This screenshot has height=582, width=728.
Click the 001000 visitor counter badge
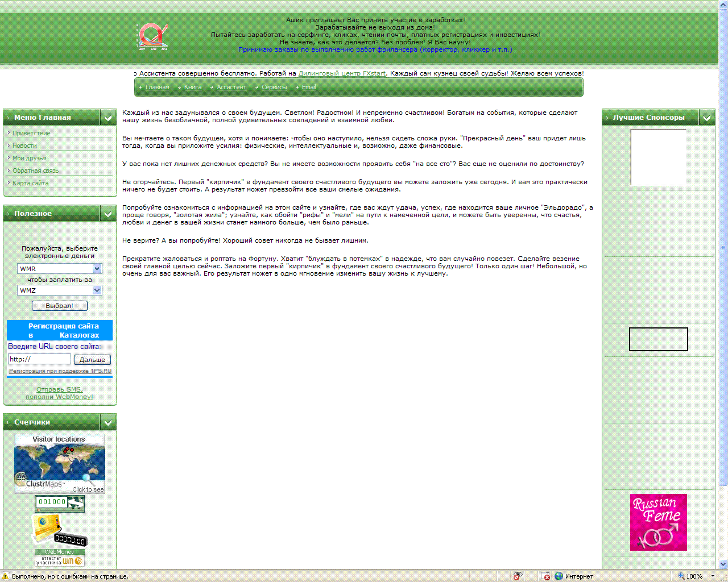point(60,503)
